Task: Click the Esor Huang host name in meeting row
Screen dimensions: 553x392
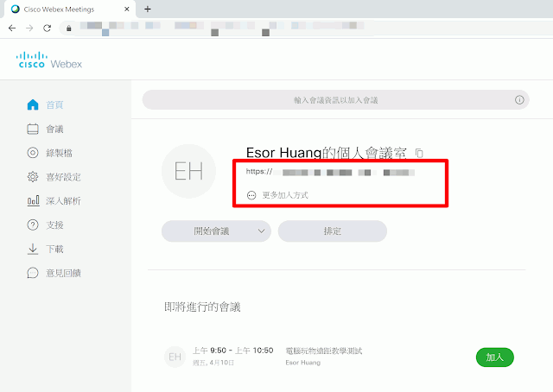Action: (303, 363)
